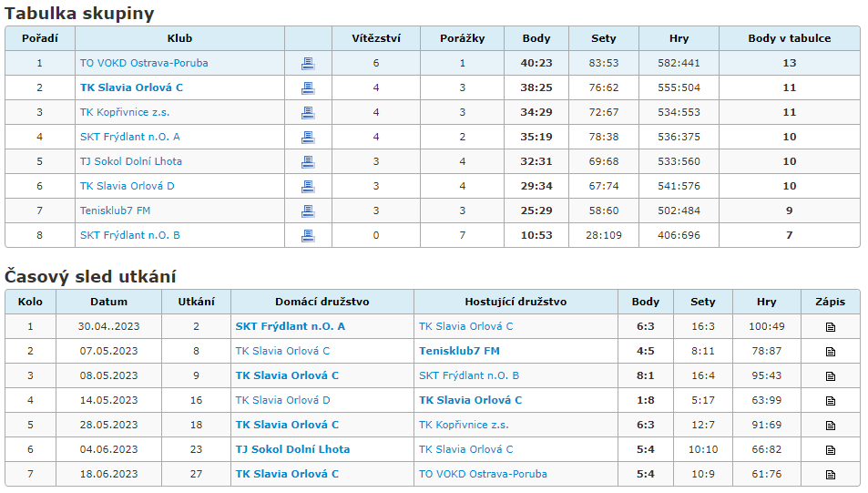Image resolution: width=868 pixels, height=493 pixels.
Task: Open match report icon for 18.06.2023 match
Action: point(831,475)
